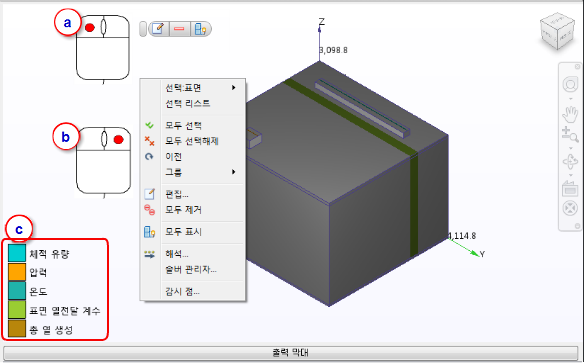Select the small block on the box's left side

[x=253, y=137]
